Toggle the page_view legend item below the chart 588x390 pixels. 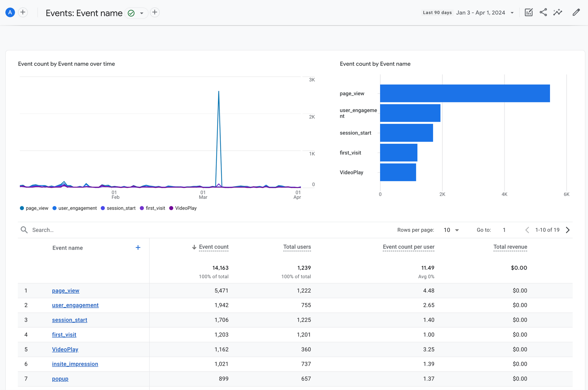tap(34, 208)
